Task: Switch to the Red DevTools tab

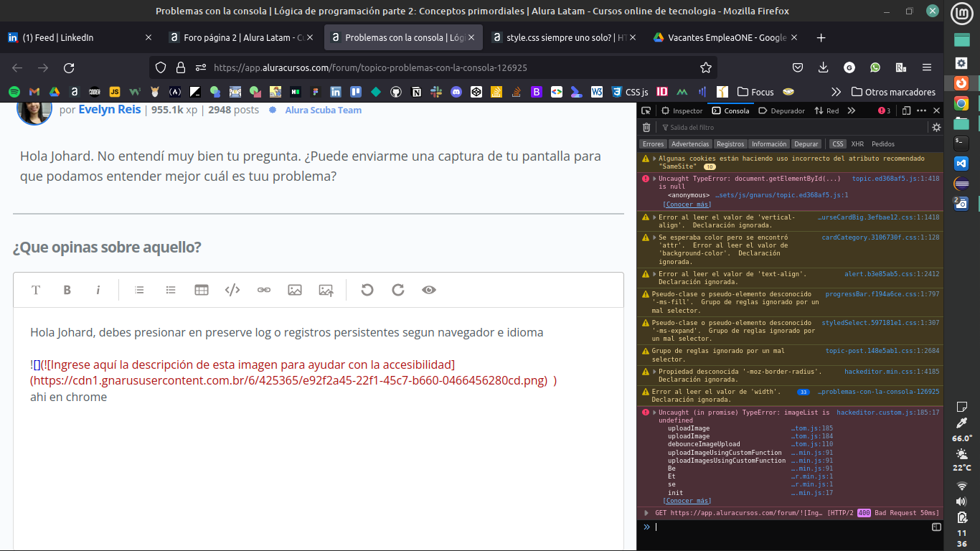Action: [826, 110]
